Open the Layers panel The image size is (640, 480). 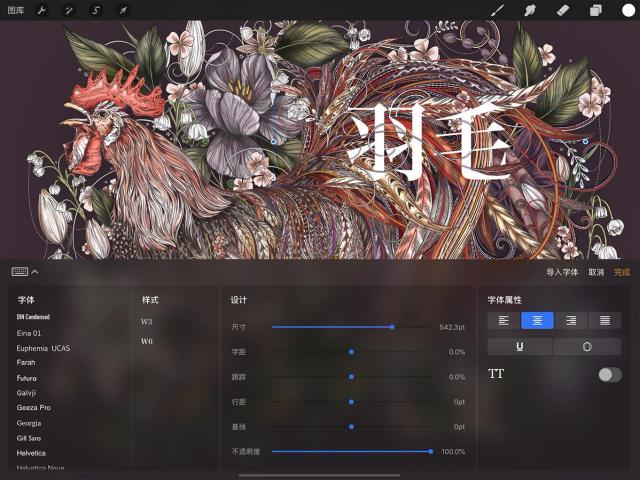coord(596,10)
